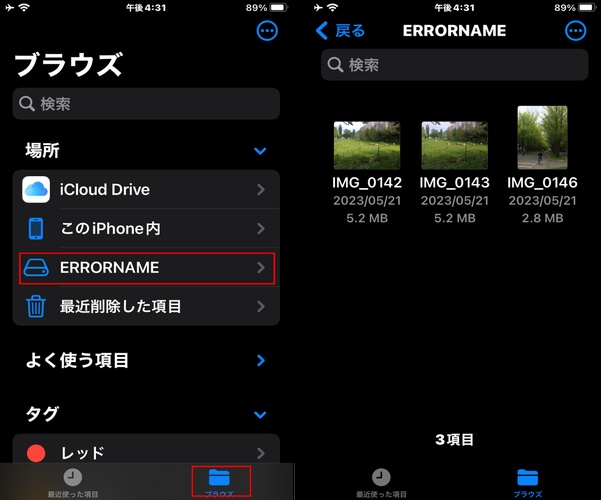Viewport: 601px width, 500px height.
Task: Focus the 検索 field on Browse screen
Action: [146, 104]
